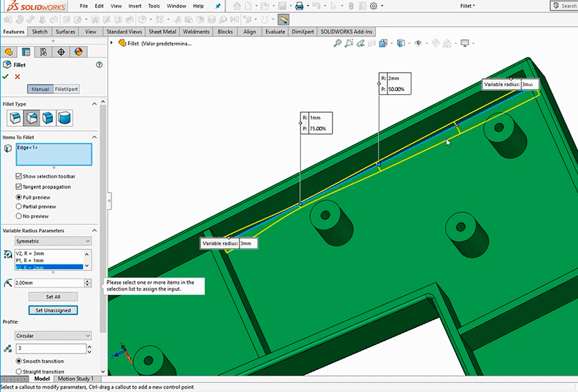The height and width of the screenshot is (392, 578).
Task: Click the Zoom to Fit magnifier icon
Action: 337,43
